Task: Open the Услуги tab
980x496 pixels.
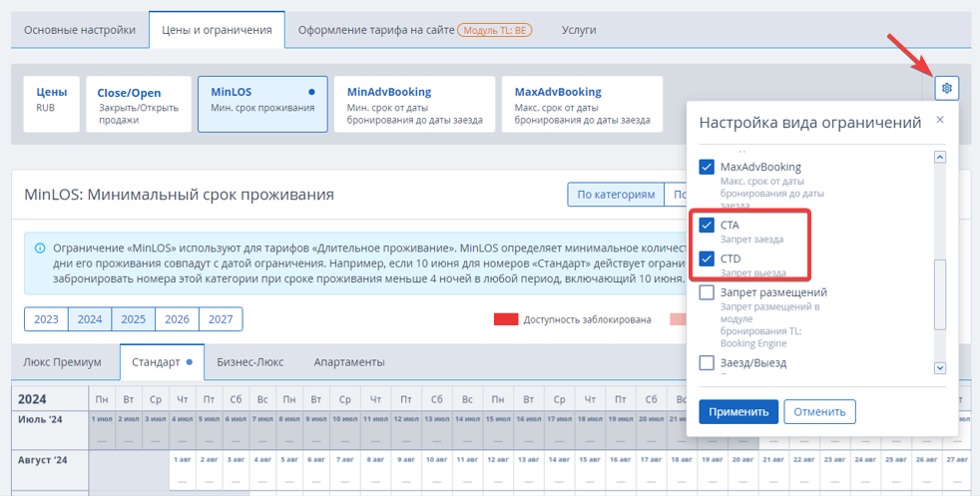Action: (x=579, y=30)
